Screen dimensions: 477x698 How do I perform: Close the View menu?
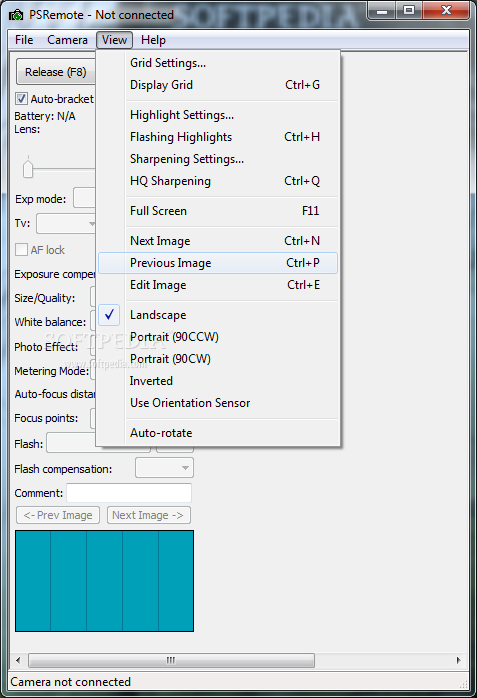[x=114, y=40]
